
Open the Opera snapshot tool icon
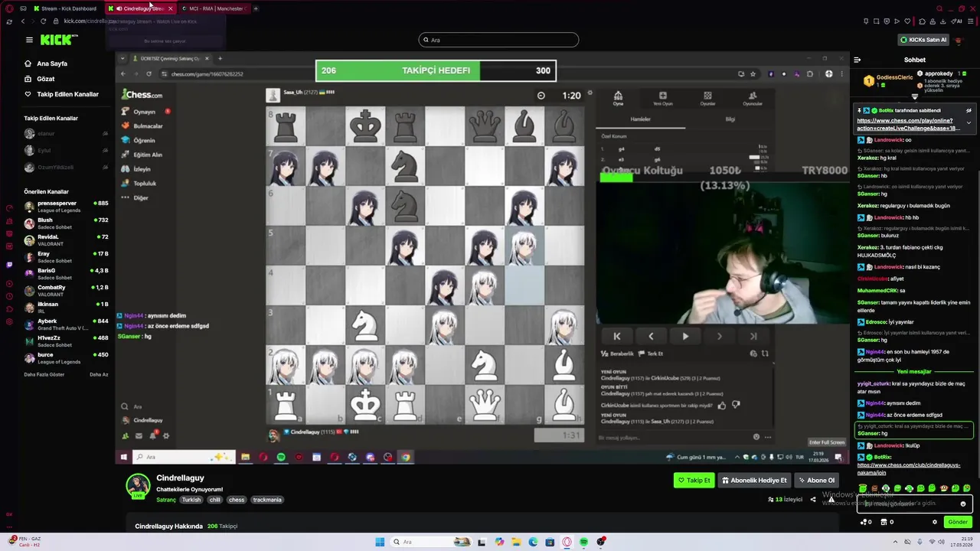[x=877, y=21]
